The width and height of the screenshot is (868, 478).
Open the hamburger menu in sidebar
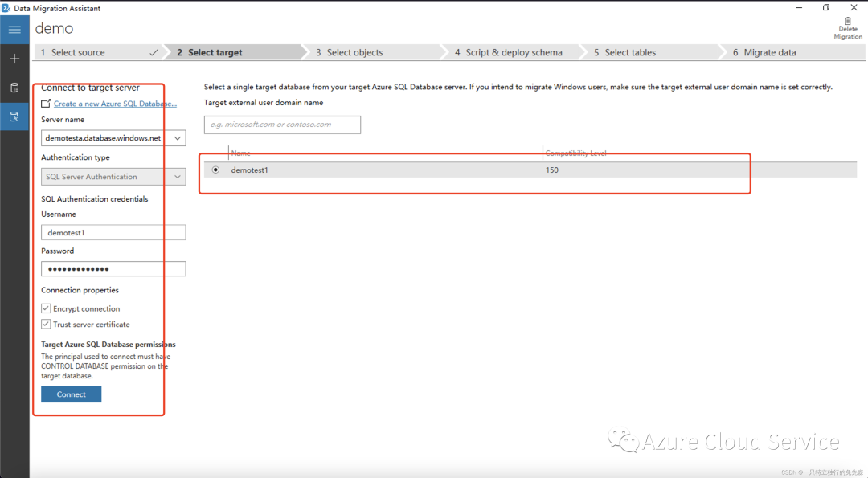point(14,29)
